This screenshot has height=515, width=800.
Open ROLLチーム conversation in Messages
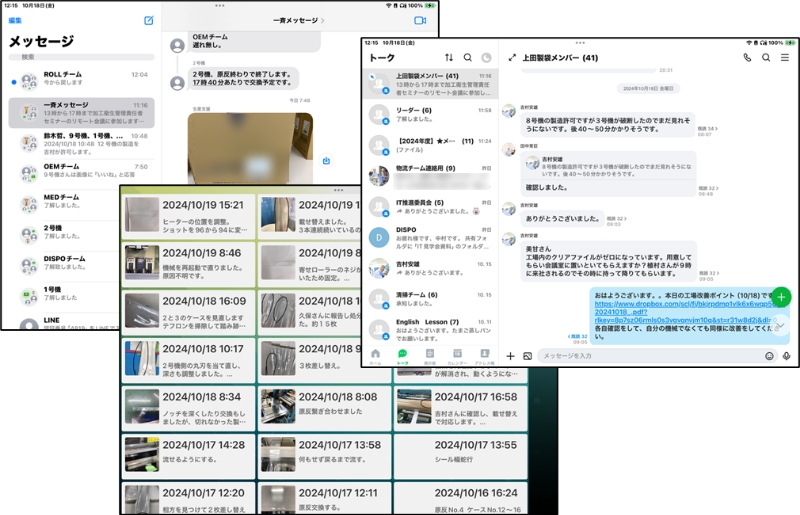tap(82, 82)
